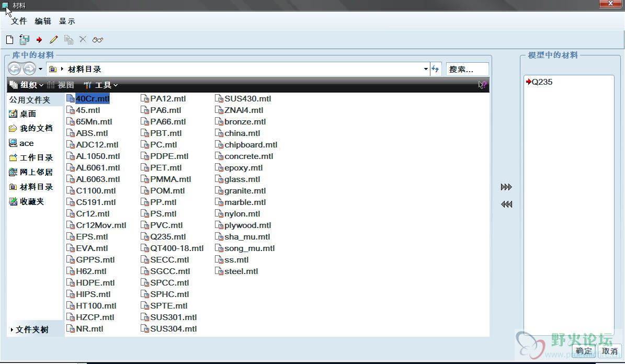Click the save material to library icon
Viewport: 625px width, 364px height.
pos(24,39)
